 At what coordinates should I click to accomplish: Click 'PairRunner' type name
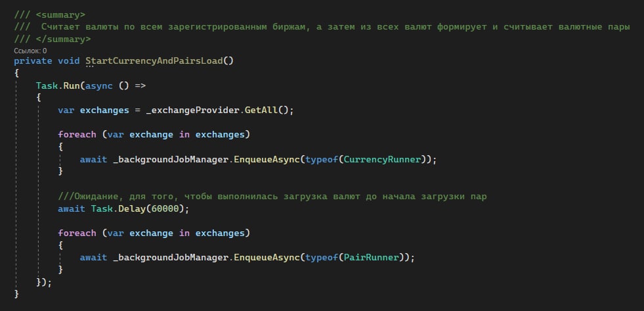pyautogui.click(x=372, y=258)
